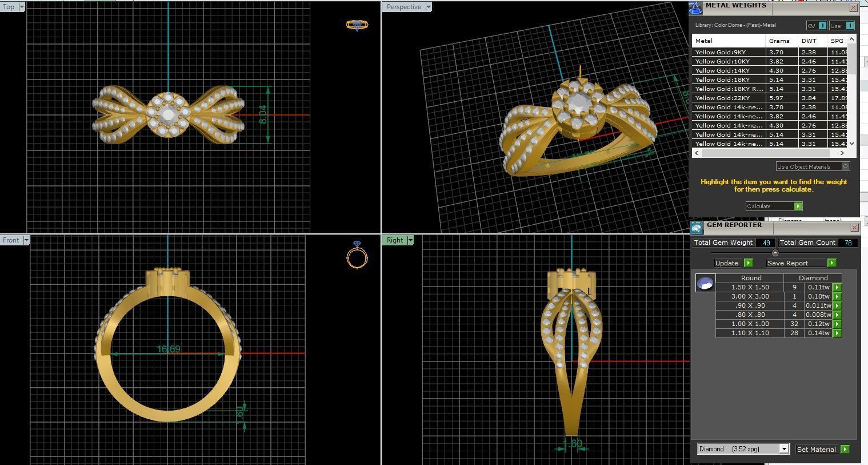Image resolution: width=868 pixels, height=465 pixels.
Task: Select the Yellow Gold:9KY row
Action: coord(770,52)
